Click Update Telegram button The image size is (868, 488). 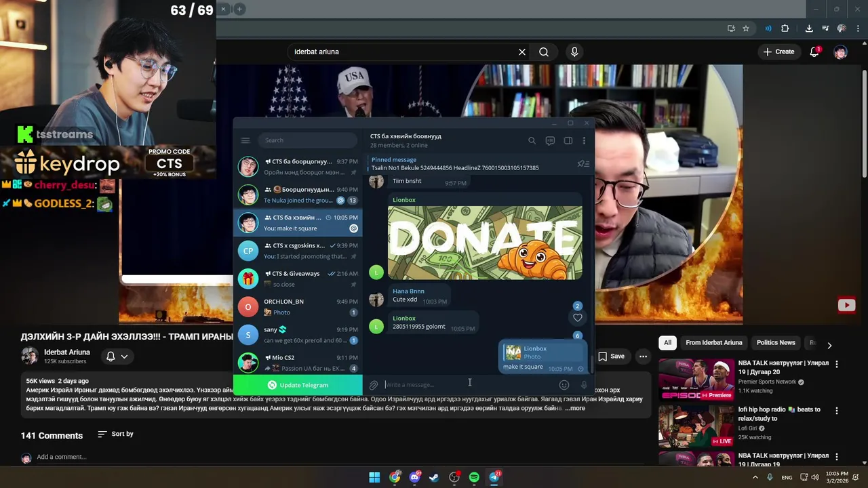click(x=298, y=385)
